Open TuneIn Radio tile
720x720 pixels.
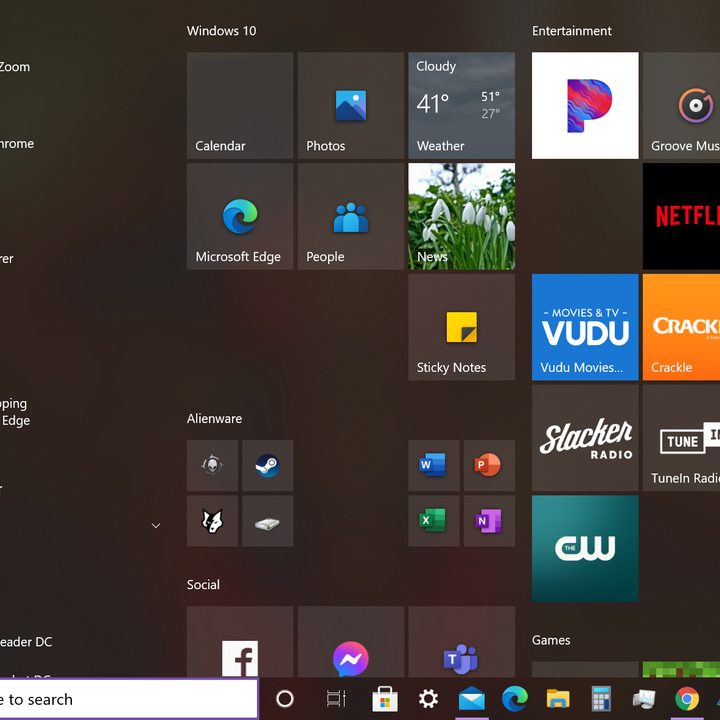681,438
